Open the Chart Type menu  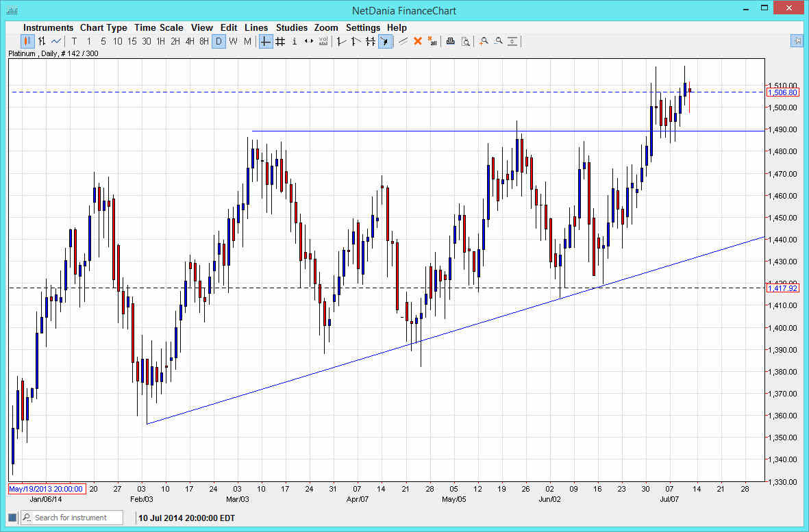103,28
